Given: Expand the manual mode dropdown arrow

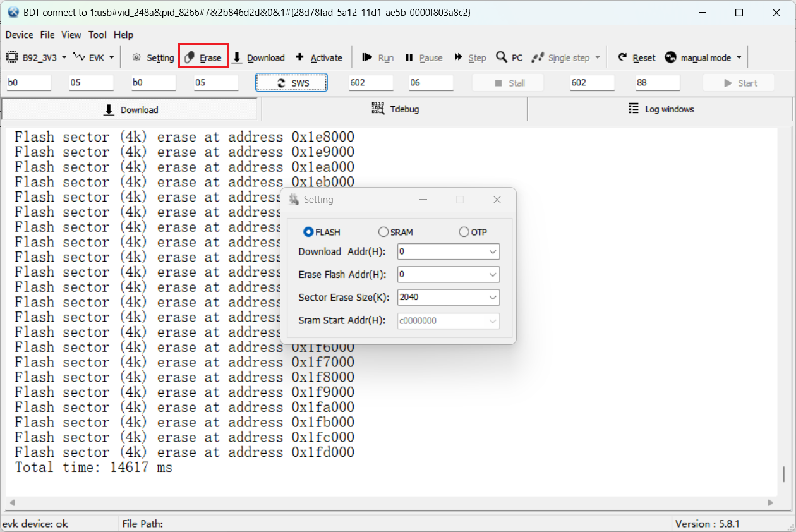Looking at the screenshot, I should (x=739, y=57).
